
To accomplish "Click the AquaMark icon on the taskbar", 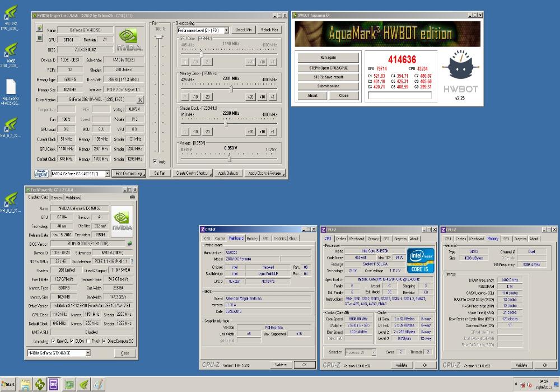I will 40,385.
